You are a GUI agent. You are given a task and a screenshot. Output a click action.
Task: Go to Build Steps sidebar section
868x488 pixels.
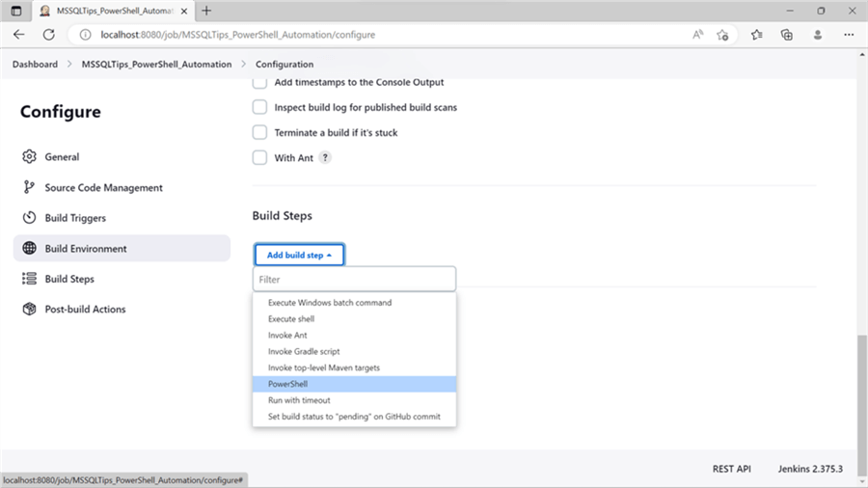pyautogui.click(x=69, y=279)
